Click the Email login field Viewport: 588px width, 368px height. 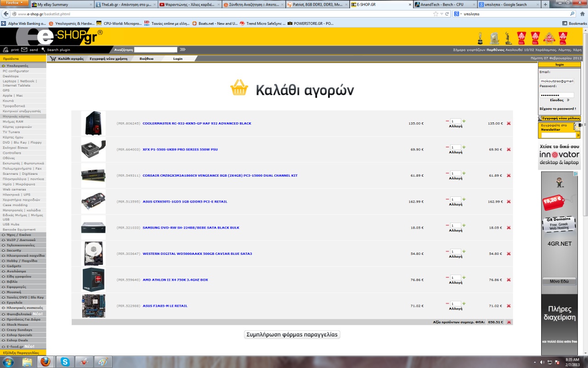(557, 80)
